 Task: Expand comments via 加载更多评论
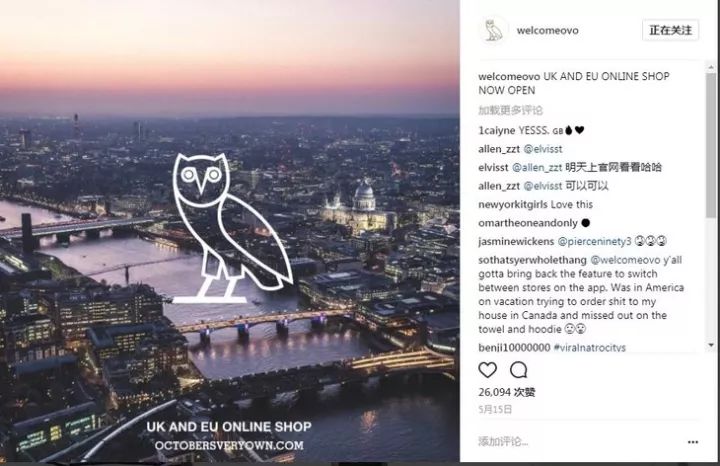[510, 110]
